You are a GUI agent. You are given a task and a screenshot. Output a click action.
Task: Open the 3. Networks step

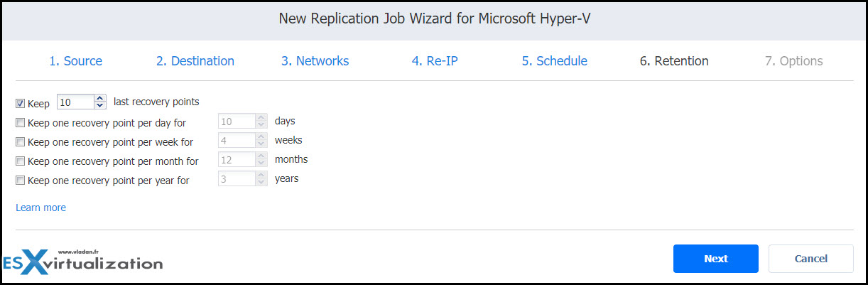[x=315, y=61]
